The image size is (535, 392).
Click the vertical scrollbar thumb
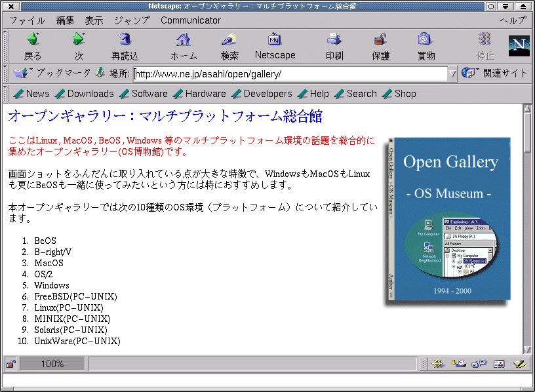coord(528,133)
